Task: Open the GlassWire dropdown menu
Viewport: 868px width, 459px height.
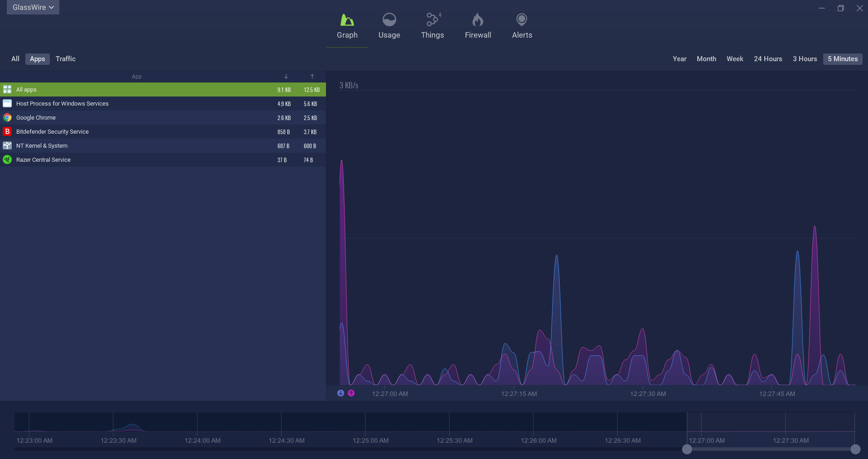Action: 33,7
